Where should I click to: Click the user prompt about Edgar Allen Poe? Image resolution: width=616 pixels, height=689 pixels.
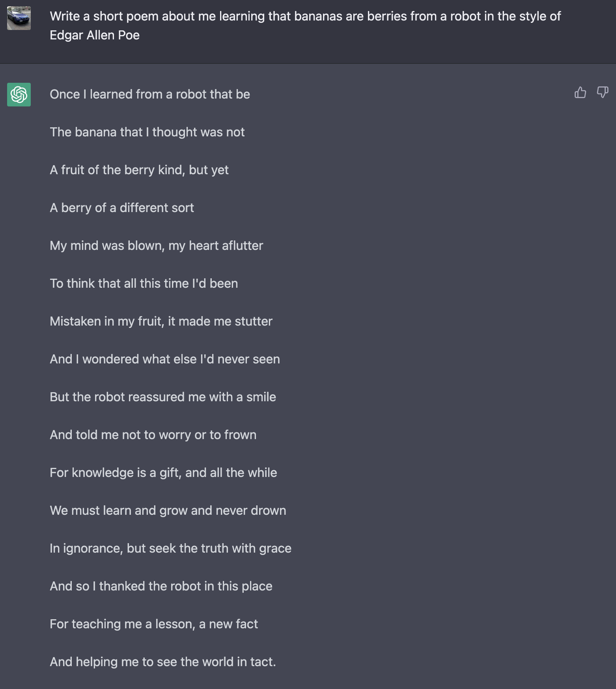305,26
